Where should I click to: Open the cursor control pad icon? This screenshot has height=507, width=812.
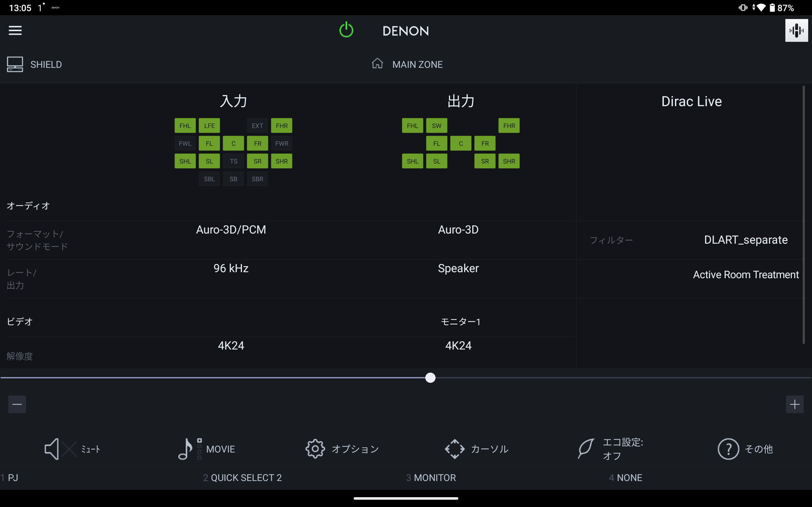click(455, 449)
